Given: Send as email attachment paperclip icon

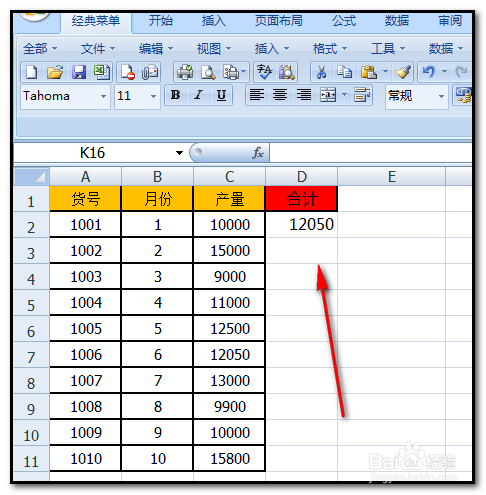Looking at the screenshot, I should 150,72.
